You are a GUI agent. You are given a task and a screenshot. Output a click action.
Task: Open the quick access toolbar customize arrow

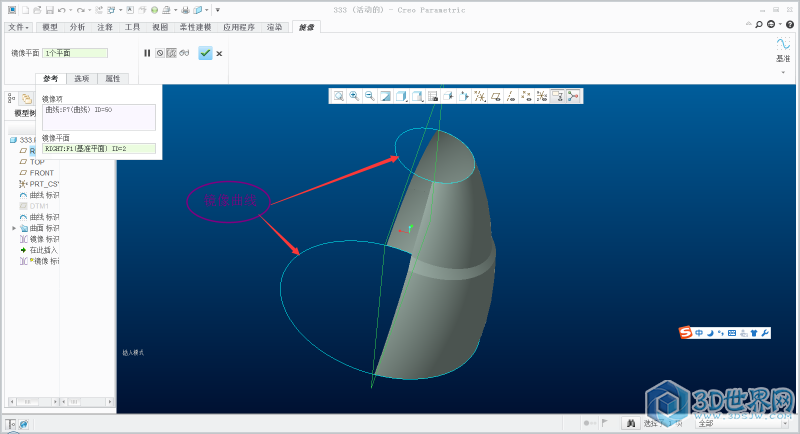[x=217, y=10]
